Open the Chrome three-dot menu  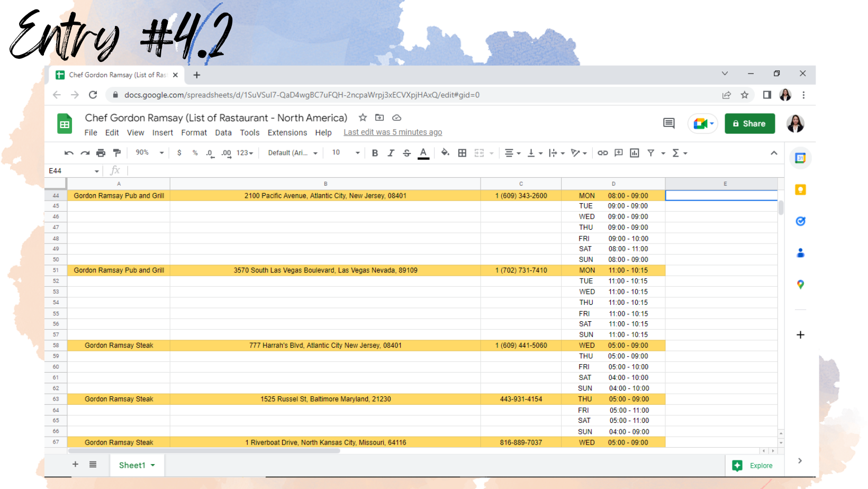pos(803,95)
